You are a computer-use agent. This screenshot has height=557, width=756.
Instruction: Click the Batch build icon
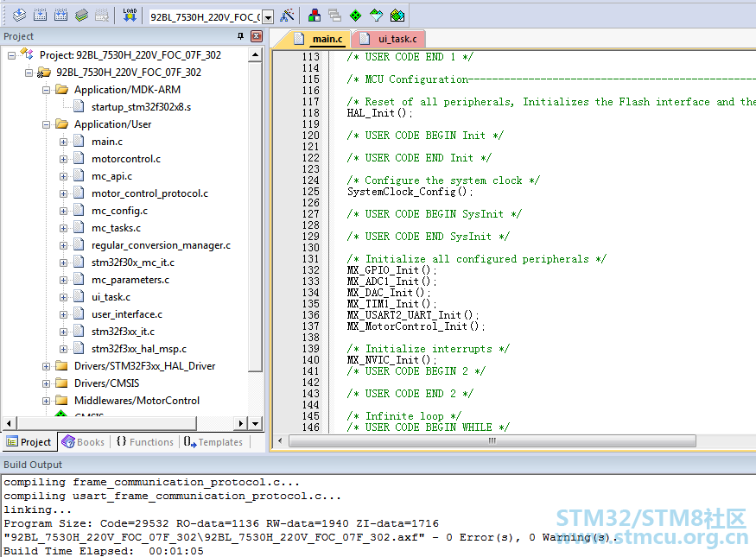pyautogui.click(x=81, y=16)
